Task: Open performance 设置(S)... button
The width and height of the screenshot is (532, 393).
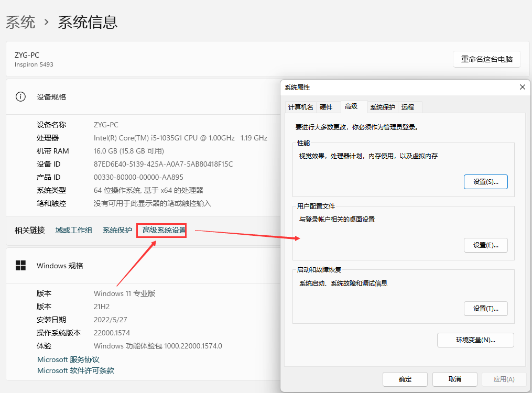Action: [x=485, y=182]
